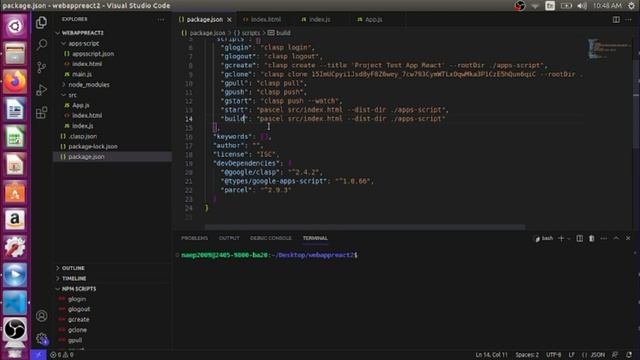Viewport: 640px width, 360px height.
Task: Run the gcreate npm script
Action: 78,319
